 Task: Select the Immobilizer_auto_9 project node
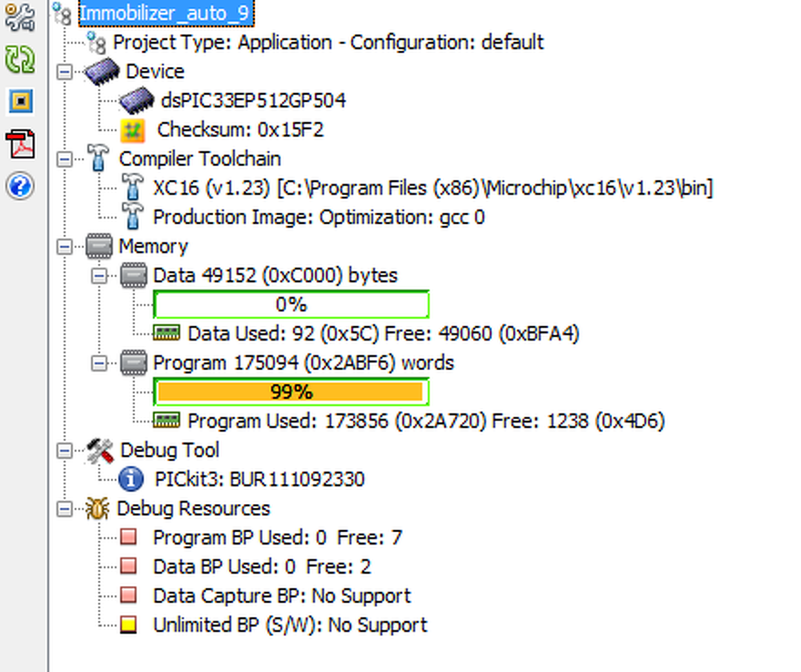coord(164,13)
